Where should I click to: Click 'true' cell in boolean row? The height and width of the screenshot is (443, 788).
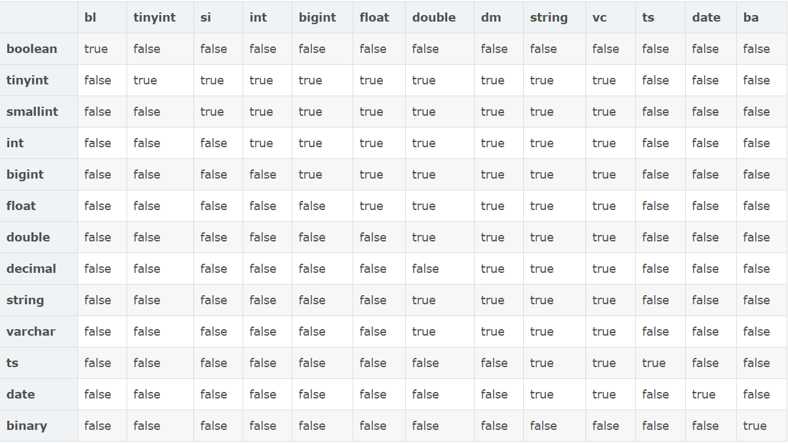[x=96, y=49]
